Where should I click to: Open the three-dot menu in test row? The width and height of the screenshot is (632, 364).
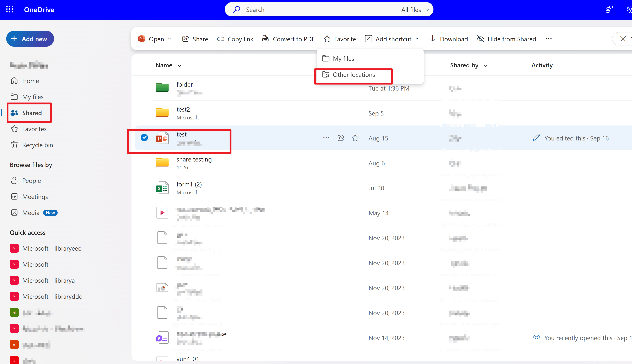(x=326, y=138)
